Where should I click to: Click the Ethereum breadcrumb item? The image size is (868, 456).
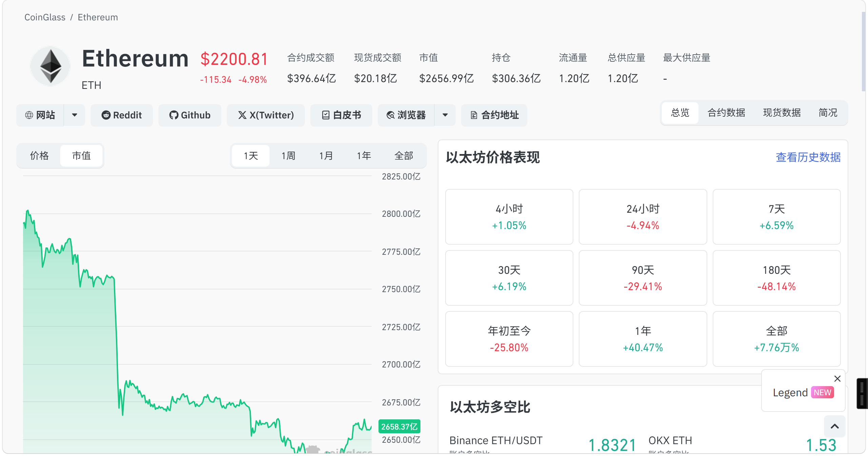pyautogui.click(x=98, y=17)
